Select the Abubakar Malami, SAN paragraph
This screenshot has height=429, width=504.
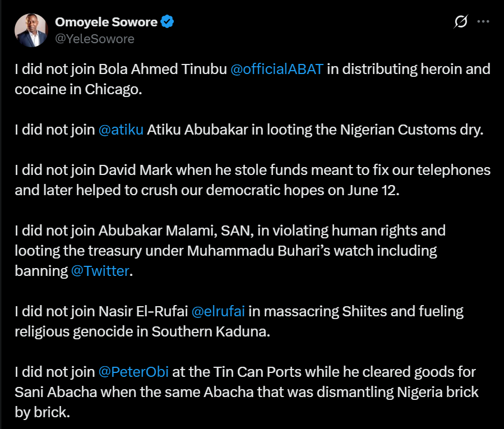(x=230, y=251)
